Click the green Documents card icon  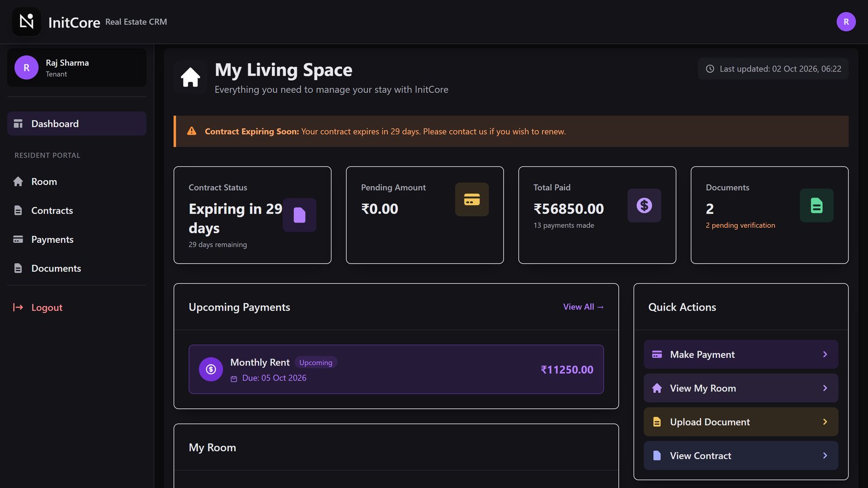(x=816, y=206)
